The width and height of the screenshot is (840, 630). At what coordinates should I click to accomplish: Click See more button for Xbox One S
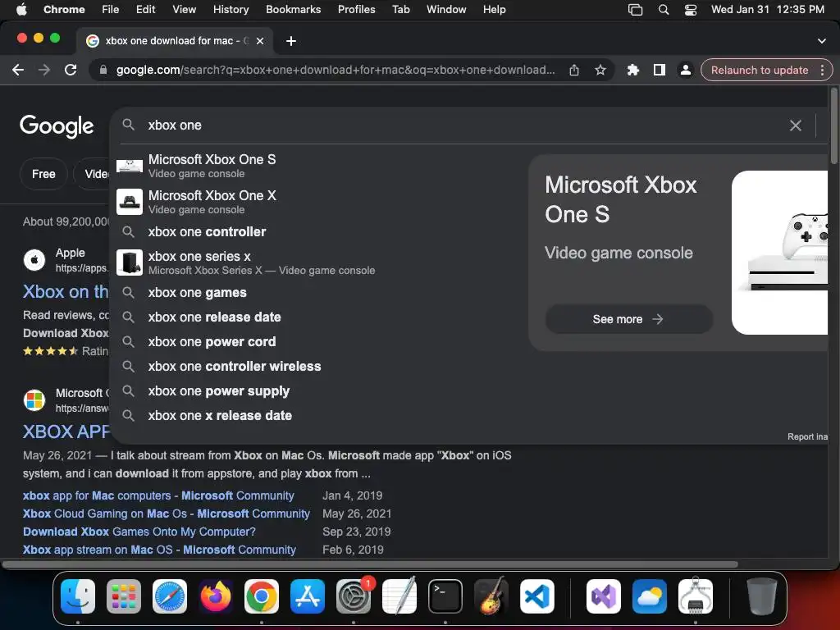coord(628,319)
